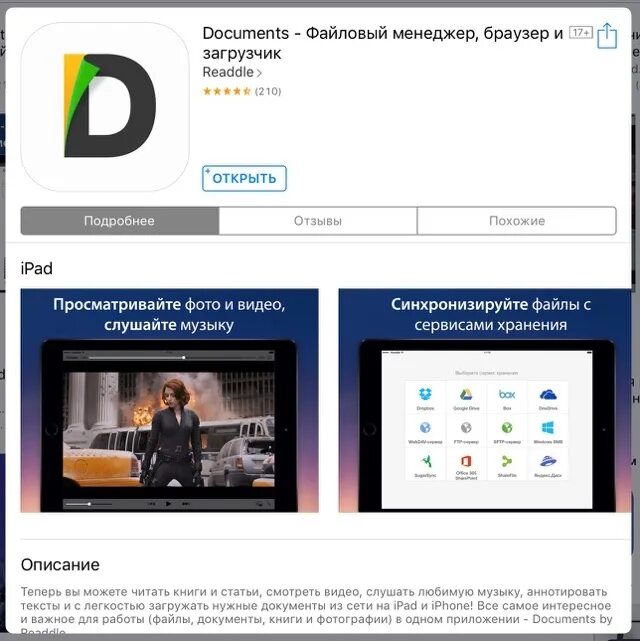
Task: Click the Яндекс.Диск icon in screenshot
Action: (548, 462)
